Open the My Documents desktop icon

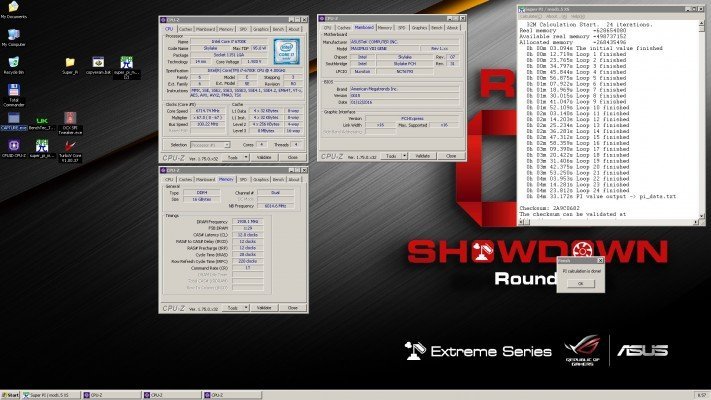tap(14, 10)
